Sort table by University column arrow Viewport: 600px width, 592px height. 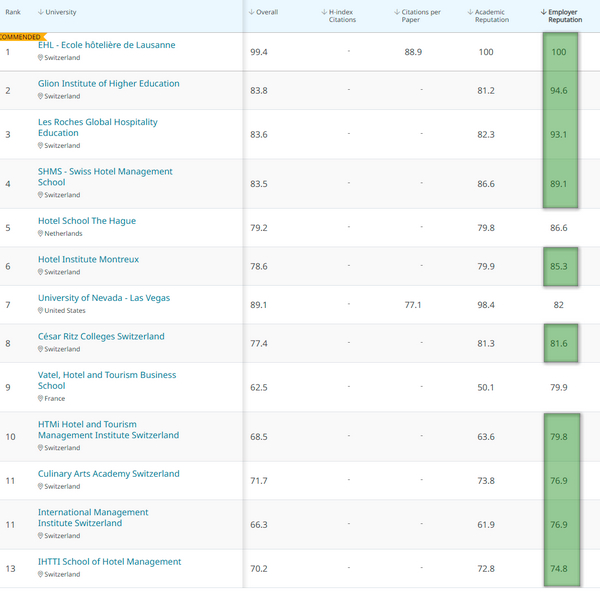[41, 12]
